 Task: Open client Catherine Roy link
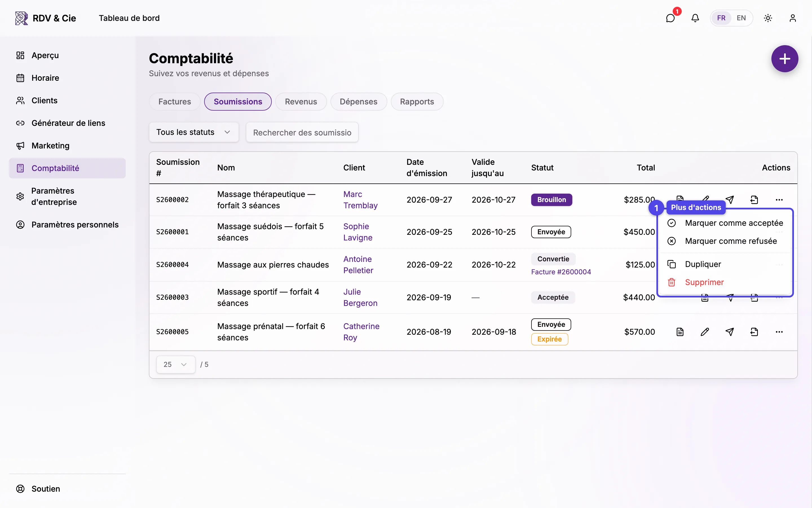click(x=361, y=332)
